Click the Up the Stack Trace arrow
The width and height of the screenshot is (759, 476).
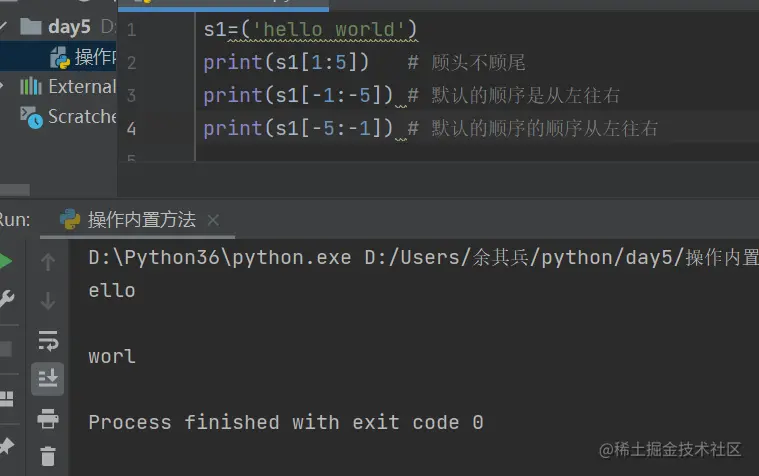(48, 262)
